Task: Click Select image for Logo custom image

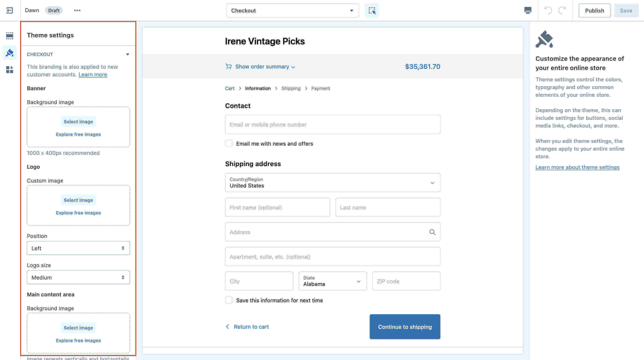Action: [x=78, y=200]
